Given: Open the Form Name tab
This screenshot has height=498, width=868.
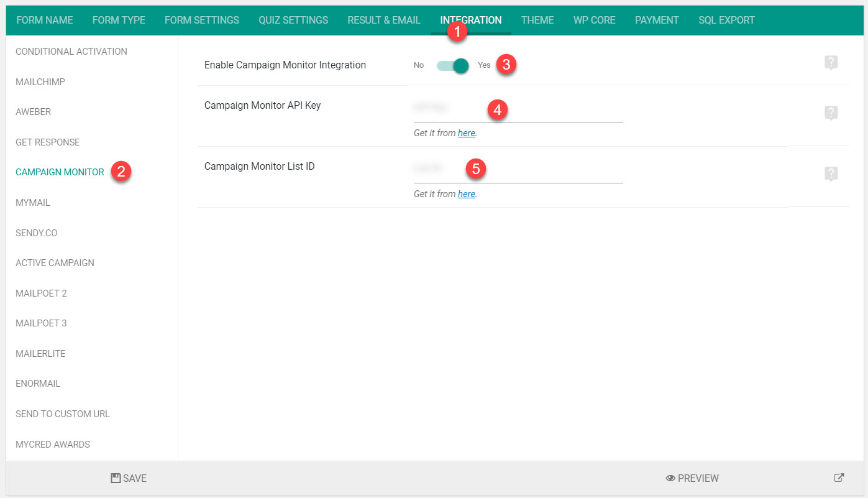Looking at the screenshot, I should coord(45,20).
